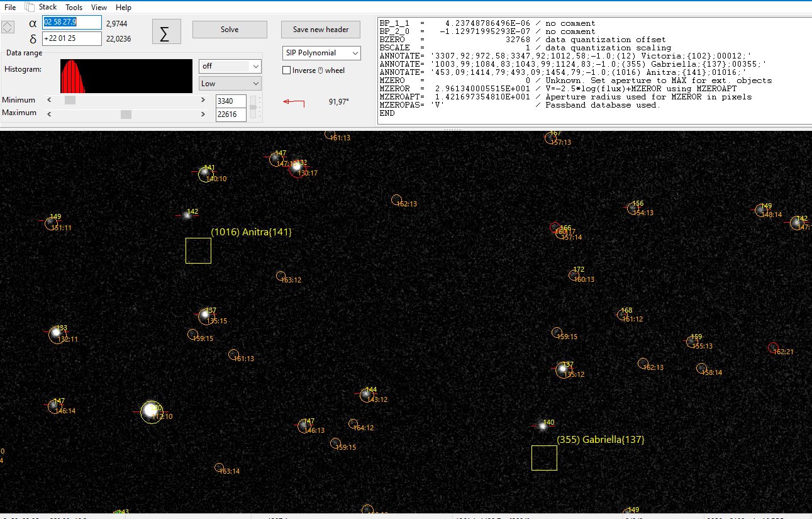Click the minimum value field 3340

(x=230, y=101)
